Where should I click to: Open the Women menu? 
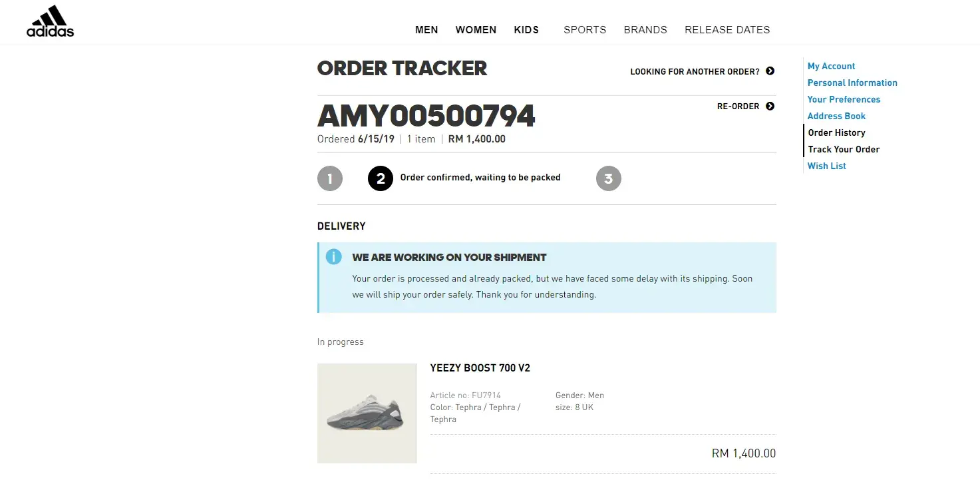[476, 30]
